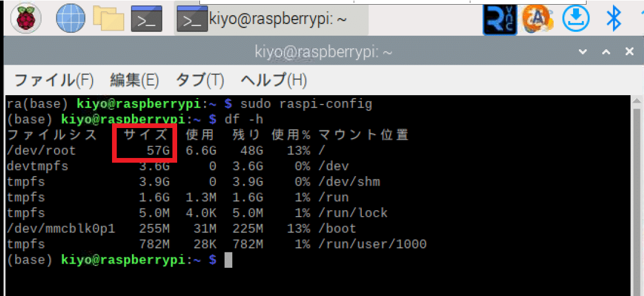Screen dimensions: 644x296
Task: Click the 残り column header
Action: [x=248, y=135]
